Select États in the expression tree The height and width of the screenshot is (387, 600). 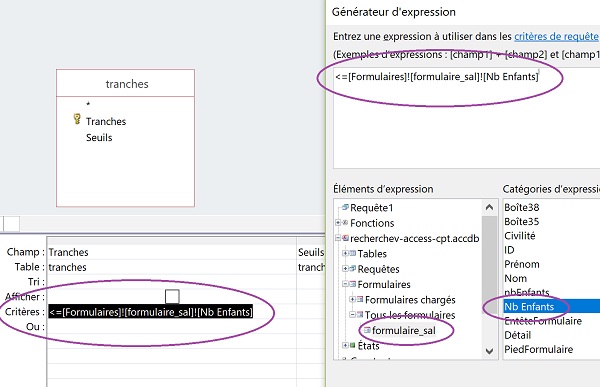(368, 346)
